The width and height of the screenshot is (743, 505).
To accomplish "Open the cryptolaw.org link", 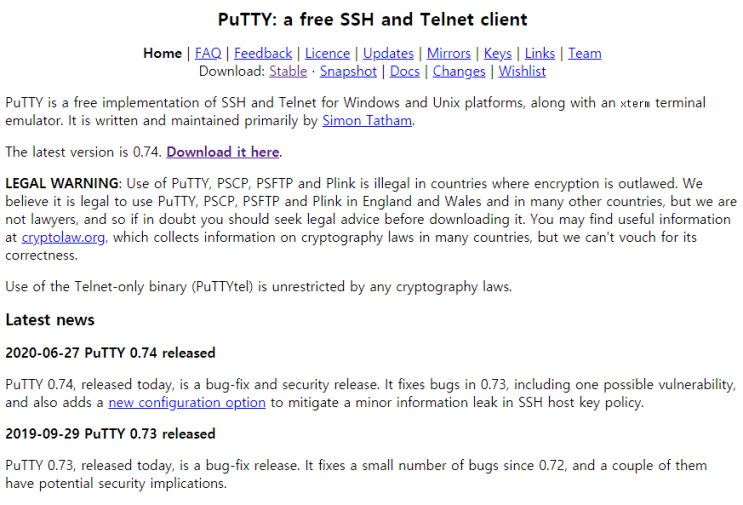I will pos(63,237).
